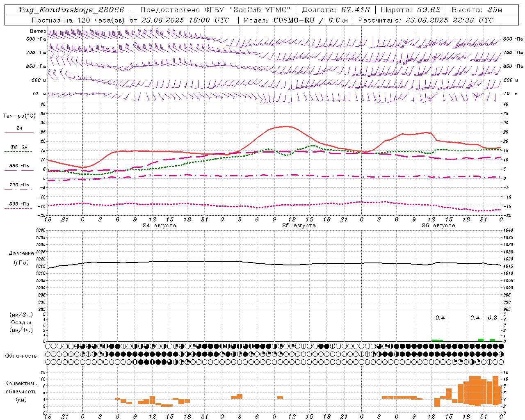
Task: Click the Давление pressure panel label
Action: pyautogui.click(x=21, y=253)
